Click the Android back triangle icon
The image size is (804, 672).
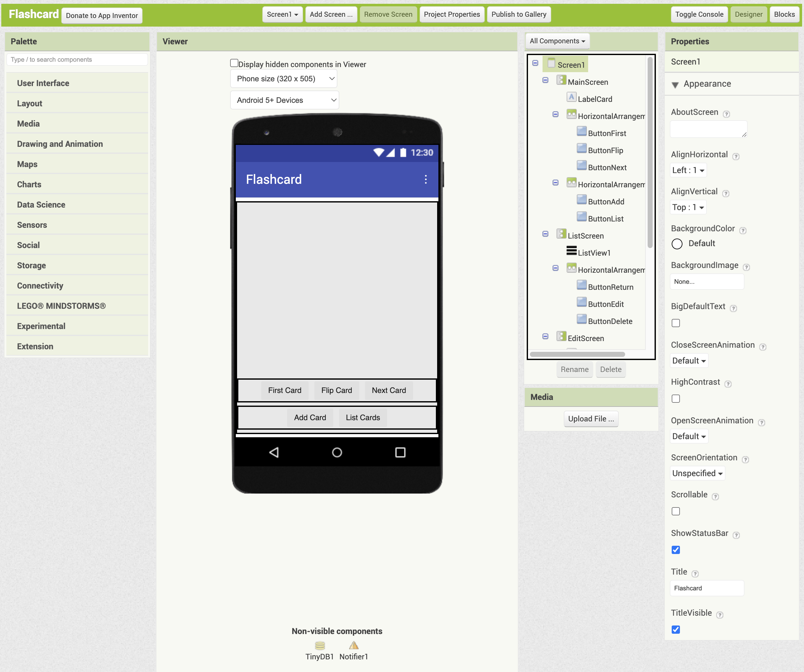[274, 452]
